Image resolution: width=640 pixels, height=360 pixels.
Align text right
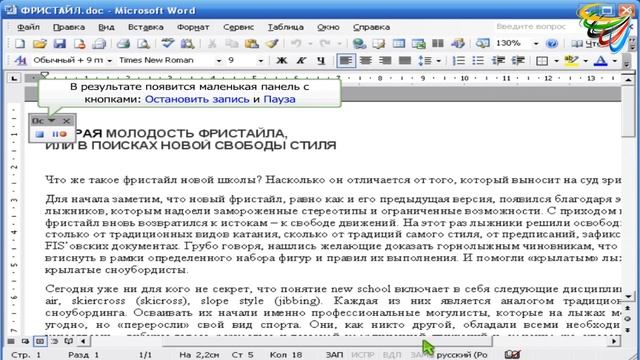385,61
